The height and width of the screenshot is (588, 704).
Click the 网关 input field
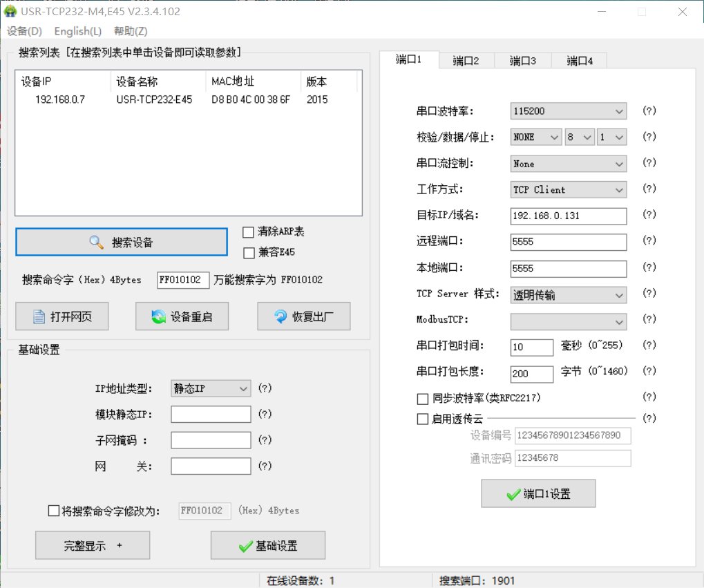pos(211,466)
